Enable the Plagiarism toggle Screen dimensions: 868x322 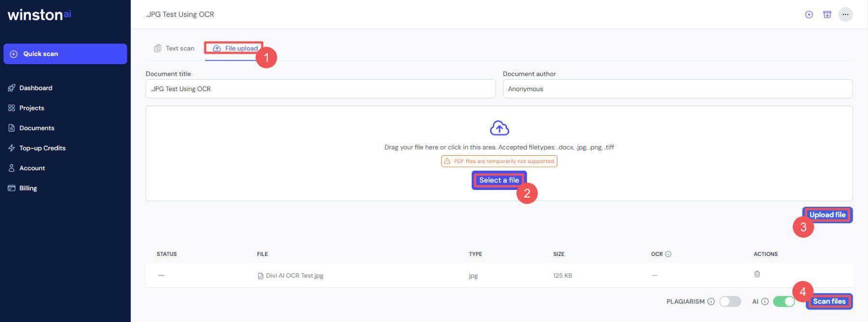pyautogui.click(x=730, y=302)
